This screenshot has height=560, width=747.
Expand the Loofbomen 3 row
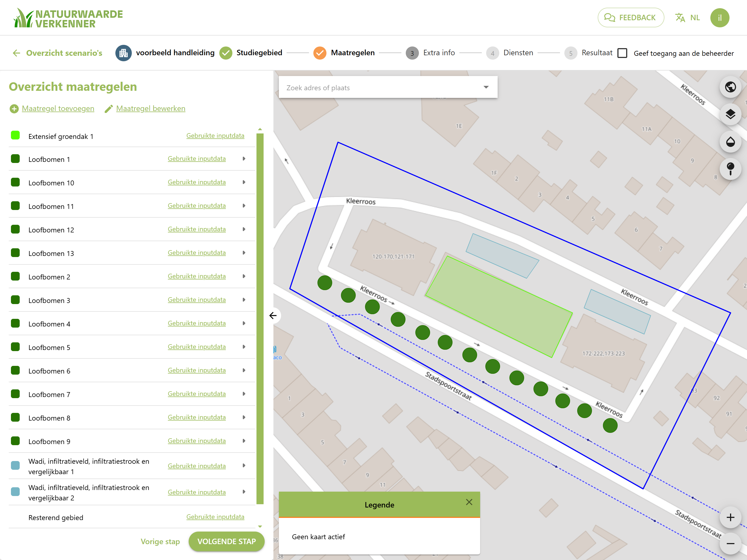click(x=244, y=300)
